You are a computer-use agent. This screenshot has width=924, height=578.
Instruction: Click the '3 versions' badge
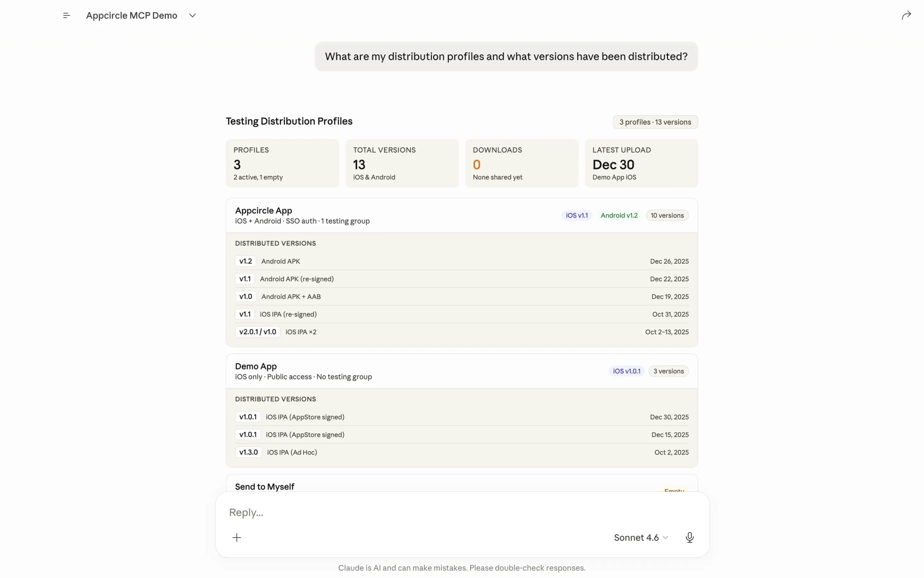point(668,371)
